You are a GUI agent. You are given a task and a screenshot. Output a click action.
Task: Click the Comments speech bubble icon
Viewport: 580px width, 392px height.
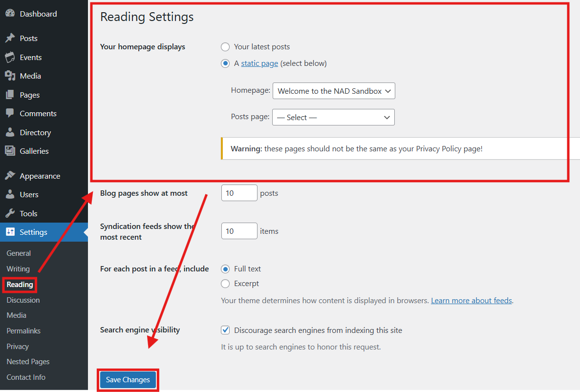[10, 113]
